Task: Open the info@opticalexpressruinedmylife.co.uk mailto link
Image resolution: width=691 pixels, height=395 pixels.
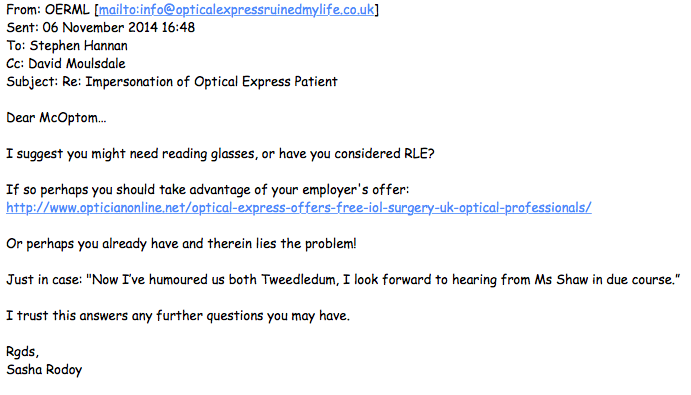Action: tap(236, 10)
